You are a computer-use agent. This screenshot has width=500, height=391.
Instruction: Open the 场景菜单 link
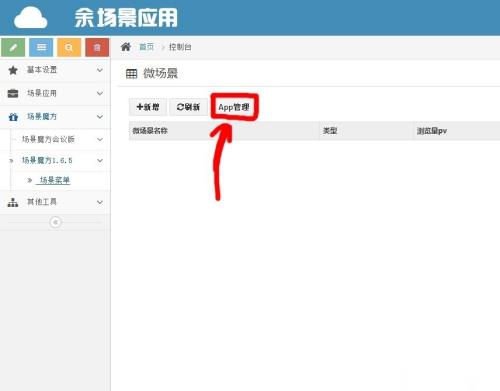pyautogui.click(x=55, y=180)
